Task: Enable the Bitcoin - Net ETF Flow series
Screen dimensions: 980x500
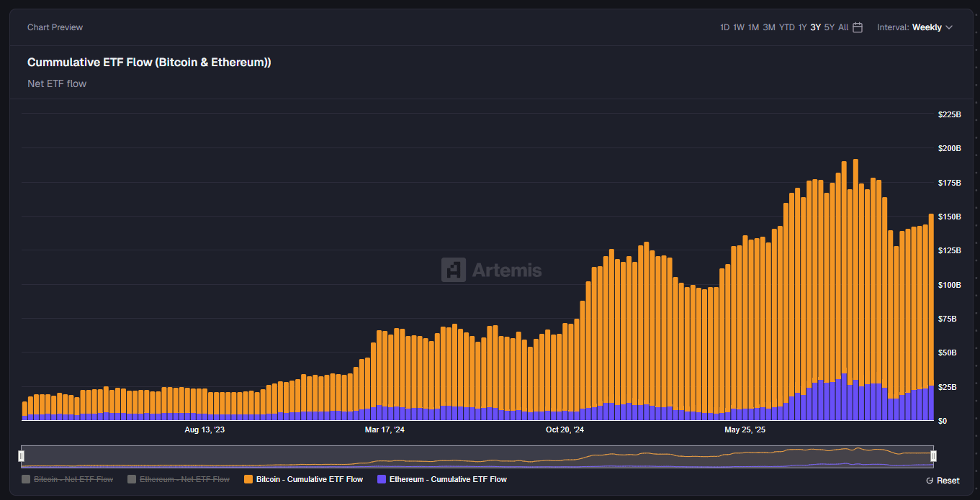Action: tap(73, 479)
